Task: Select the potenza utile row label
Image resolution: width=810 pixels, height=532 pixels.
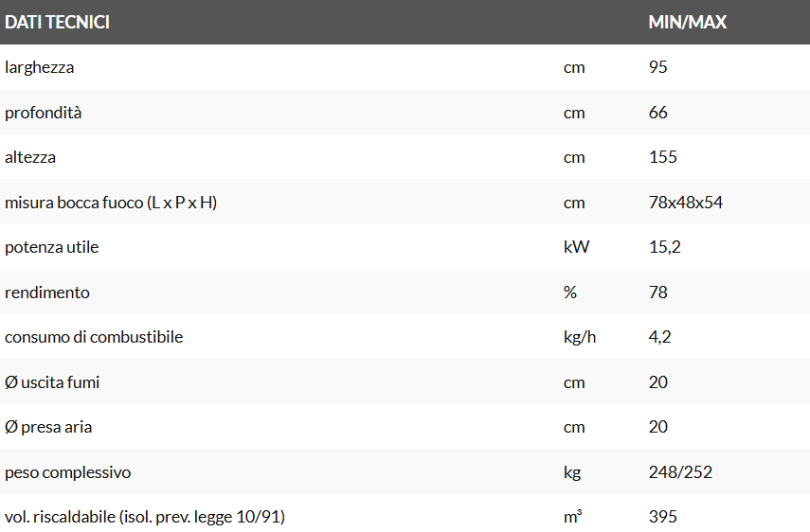Action: pyautogui.click(x=52, y=247)
